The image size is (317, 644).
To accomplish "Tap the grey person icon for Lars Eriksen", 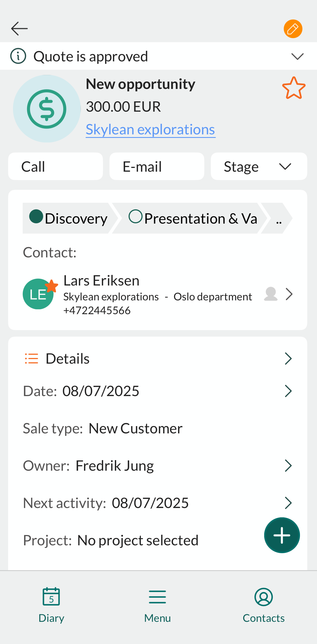I will click(271, 294).
